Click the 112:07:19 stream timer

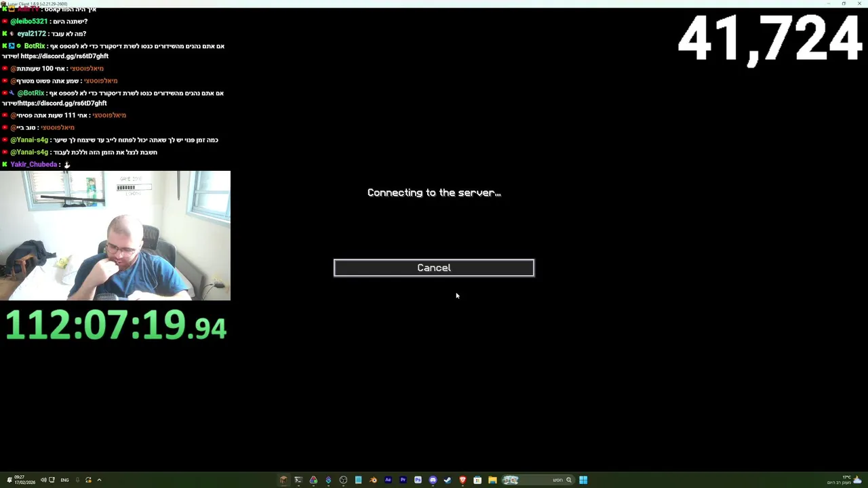pyautogui.click(x=116, y=325)
